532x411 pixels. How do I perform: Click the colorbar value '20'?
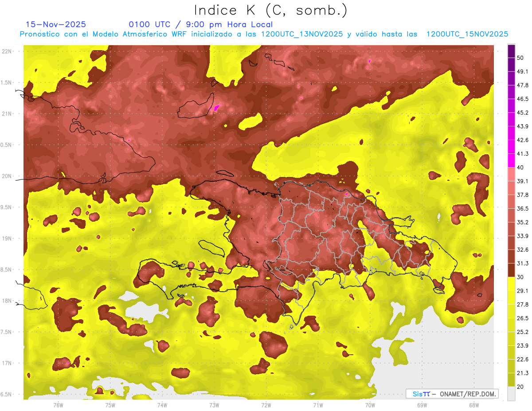pos(520,387)
